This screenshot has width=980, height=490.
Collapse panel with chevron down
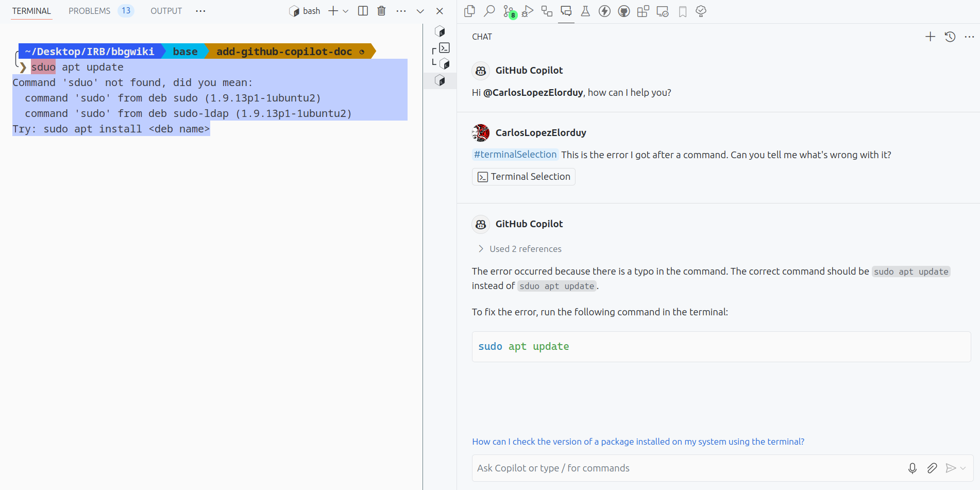point(420,11)
